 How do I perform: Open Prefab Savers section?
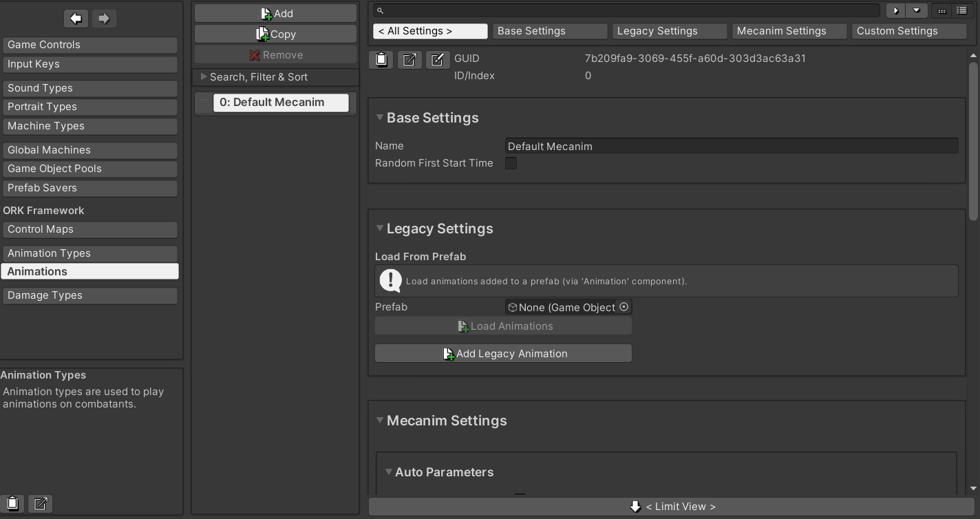pos(89,188)
